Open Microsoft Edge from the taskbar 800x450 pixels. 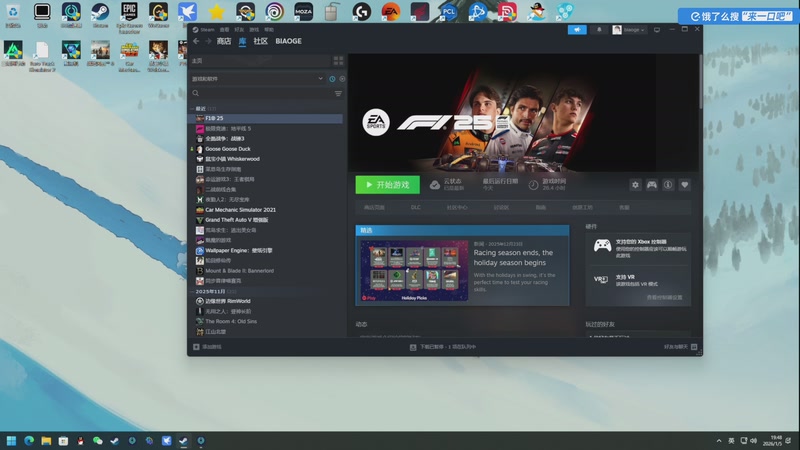(29, 441)
